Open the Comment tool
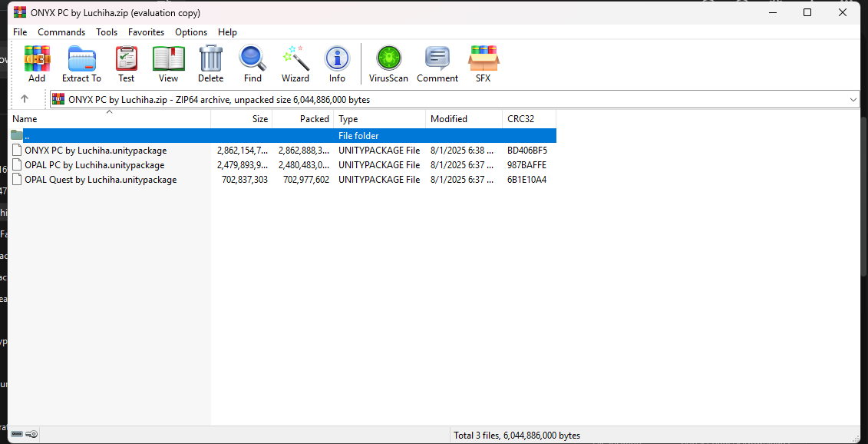Viewport: 868px width, 444px height. click(x=437, y=58)
